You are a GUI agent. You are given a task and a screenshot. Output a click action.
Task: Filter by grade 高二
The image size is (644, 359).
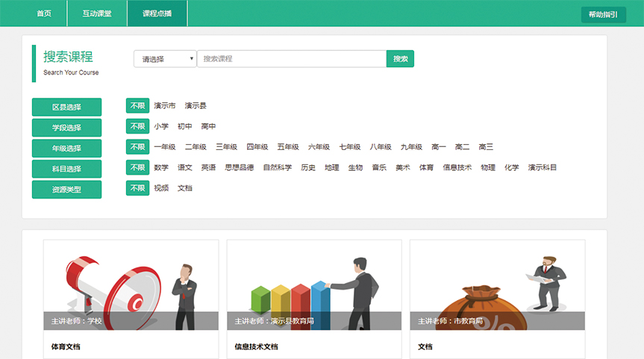[x=462, y=146]
